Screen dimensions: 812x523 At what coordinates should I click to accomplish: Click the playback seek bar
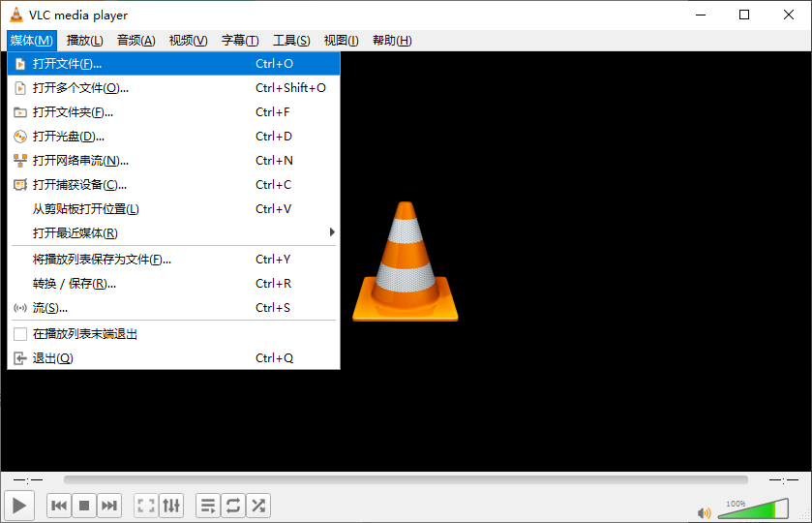point(406,480)
